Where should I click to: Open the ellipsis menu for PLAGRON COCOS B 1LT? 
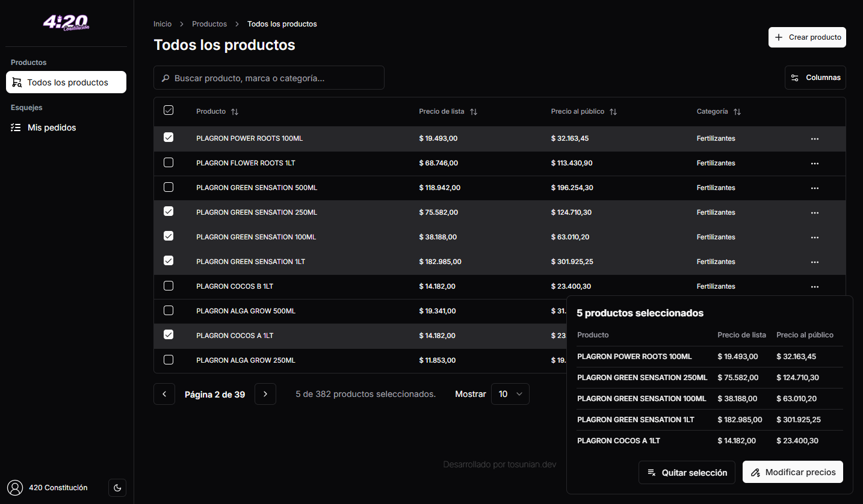point(815,286)
